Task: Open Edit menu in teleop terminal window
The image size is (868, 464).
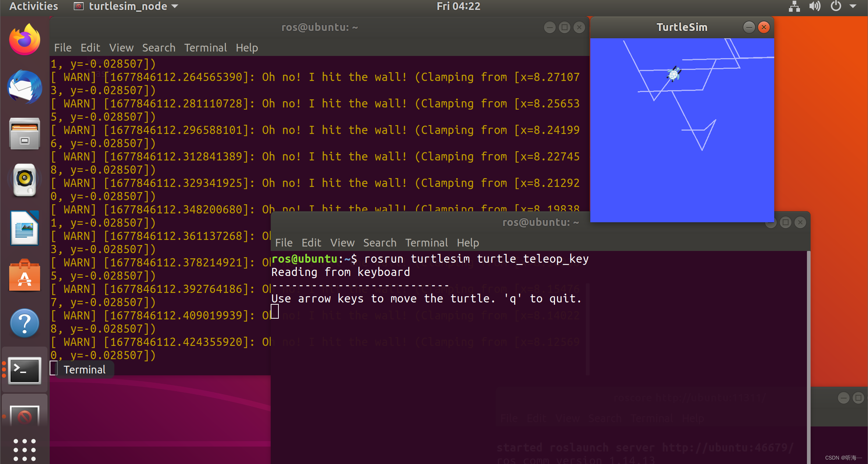Action: pyautogui.click(x=311, y=243)
